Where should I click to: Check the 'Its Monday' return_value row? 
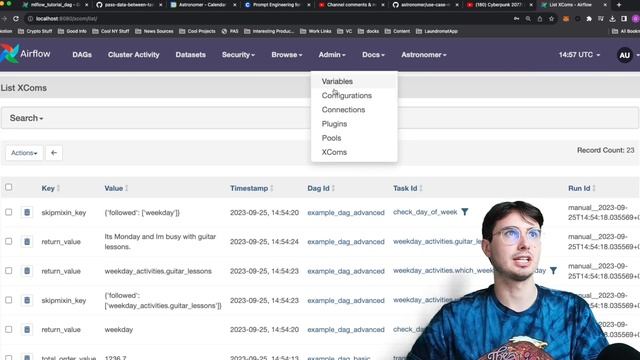tap(9, 241)
